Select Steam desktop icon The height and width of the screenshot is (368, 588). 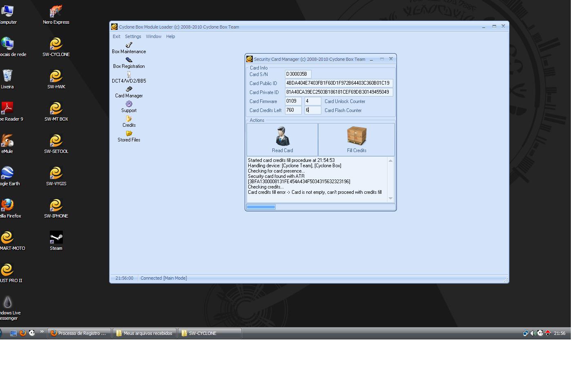pyautogui.click(x=56, y=241)
